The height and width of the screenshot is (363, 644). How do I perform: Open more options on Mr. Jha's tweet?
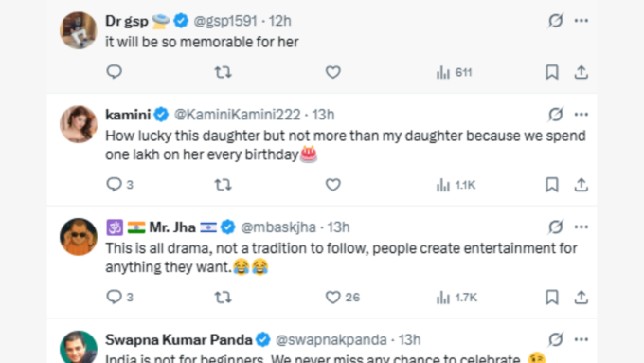point(581,227)
